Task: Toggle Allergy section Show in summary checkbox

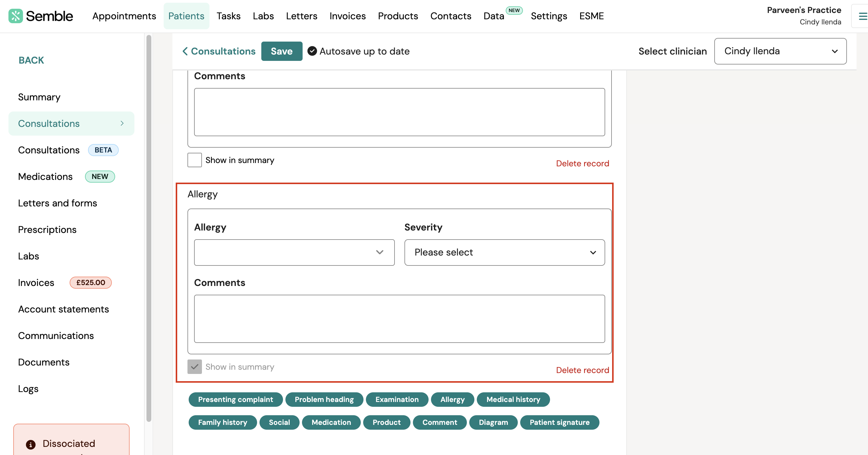Action: tap(194, 367)
